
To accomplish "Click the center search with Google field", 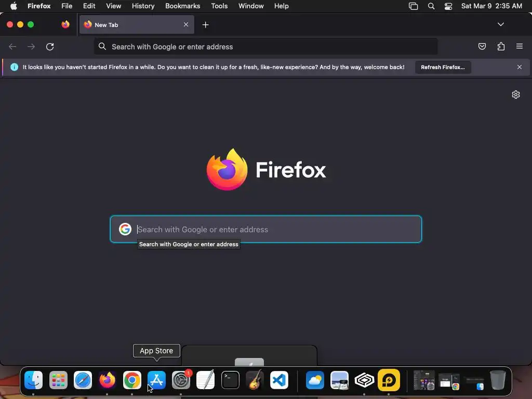I will (x=265, y=229).
